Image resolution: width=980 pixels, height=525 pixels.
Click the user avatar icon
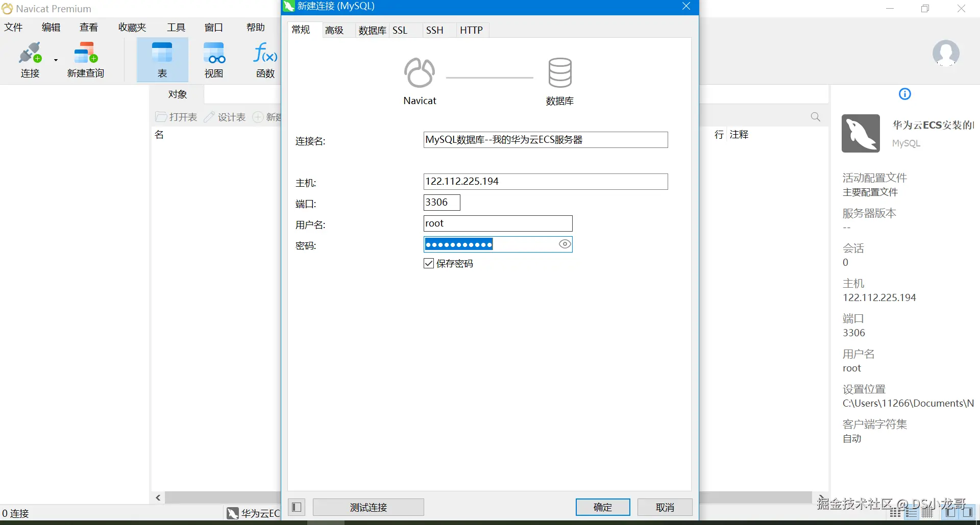946,53
